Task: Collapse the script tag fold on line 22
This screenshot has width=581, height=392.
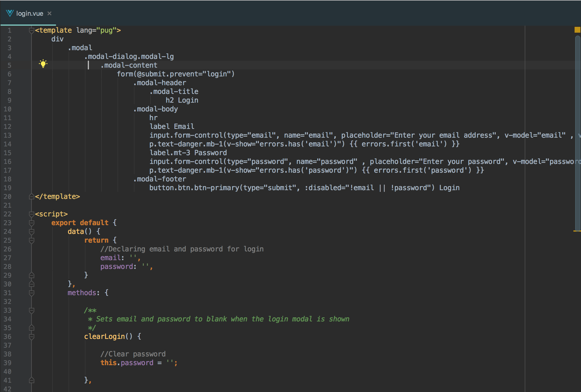Action: (x=32, y=214)
